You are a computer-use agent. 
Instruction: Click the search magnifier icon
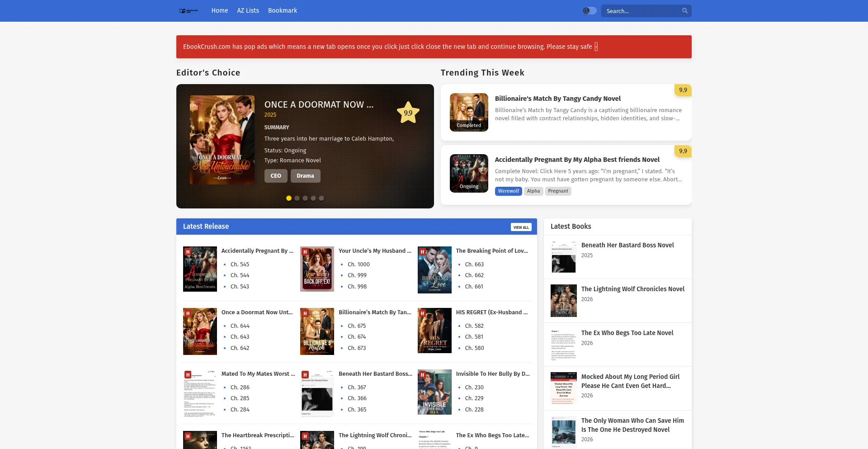(685, 11)
